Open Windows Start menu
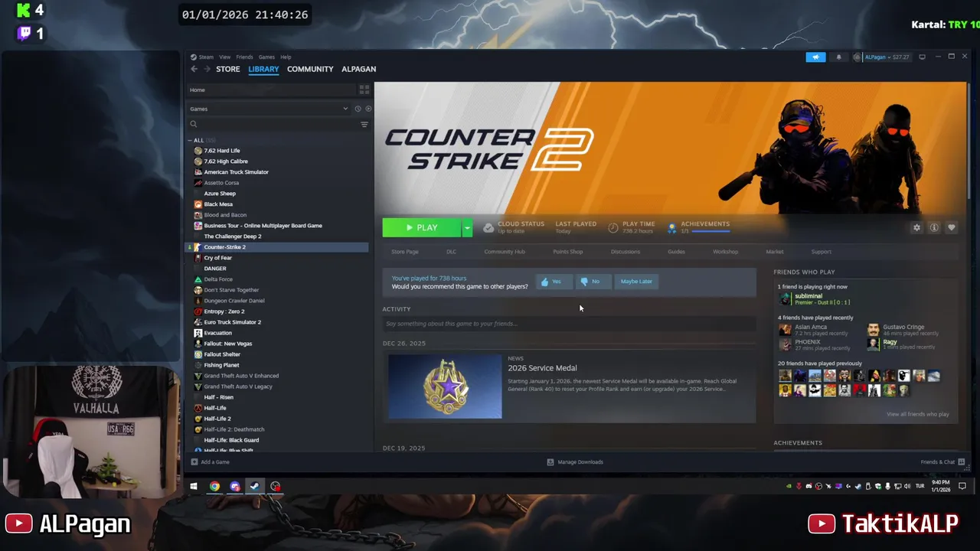This screenshot has height=551, width=980. click(194, 486)
